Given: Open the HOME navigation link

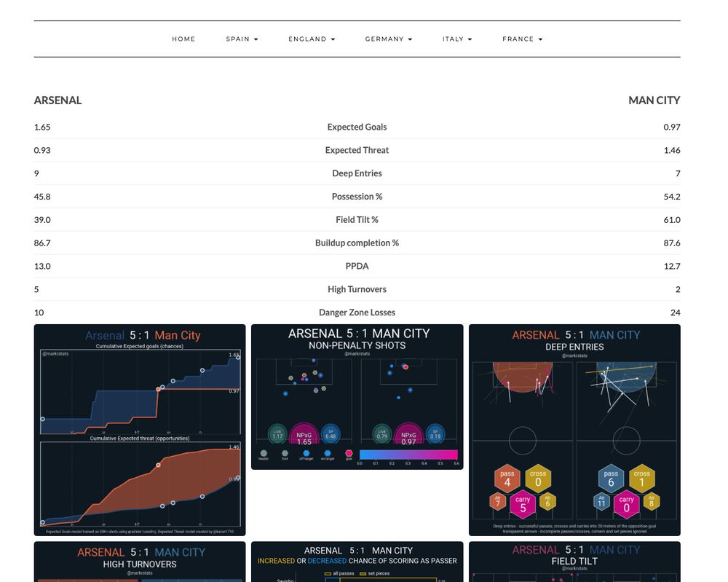Looking at the screenshot, I should (x=183, y=39).
